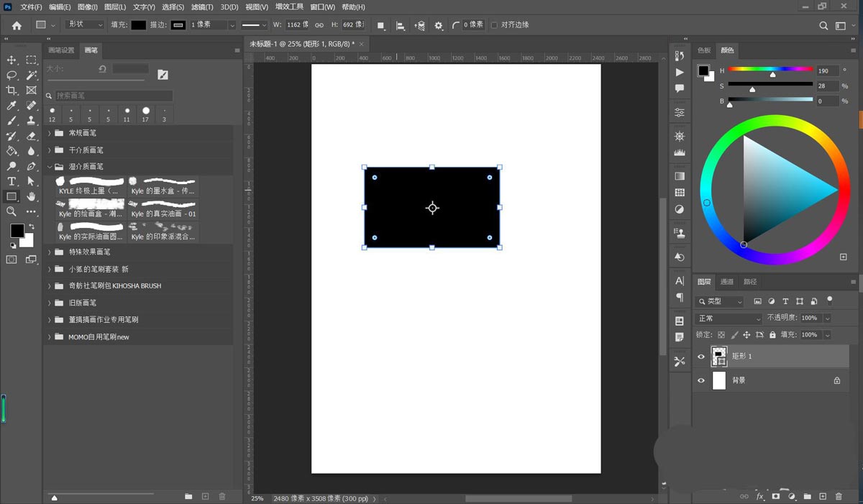This screenshot has height=504, width=863.
Task: Create new group folder in Layers panel
Action: [x=808, y=496]
